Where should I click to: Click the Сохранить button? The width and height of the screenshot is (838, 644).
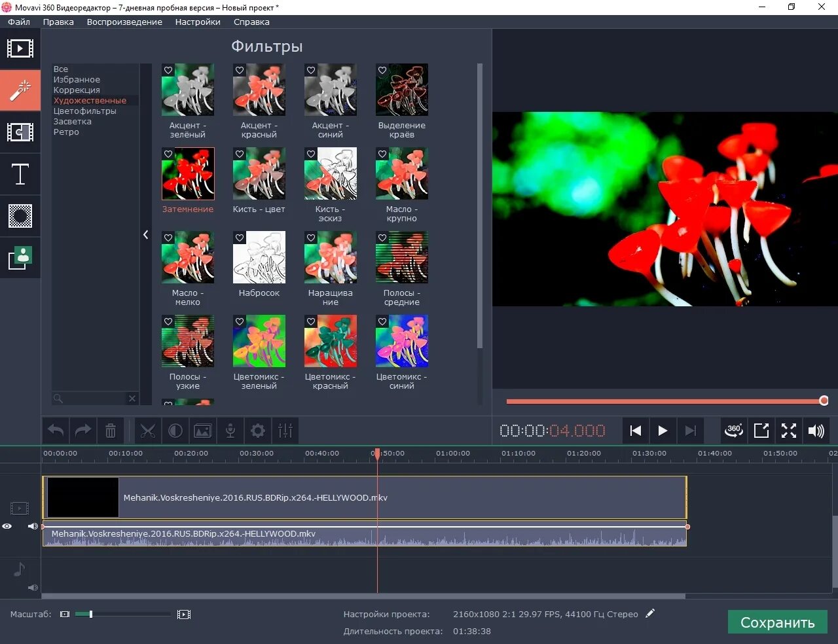tap(778, 622)
